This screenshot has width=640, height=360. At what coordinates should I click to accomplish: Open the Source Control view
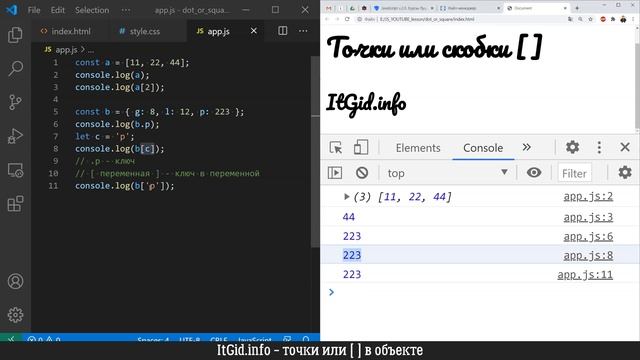pyautogui.click(x=15, y=102)
